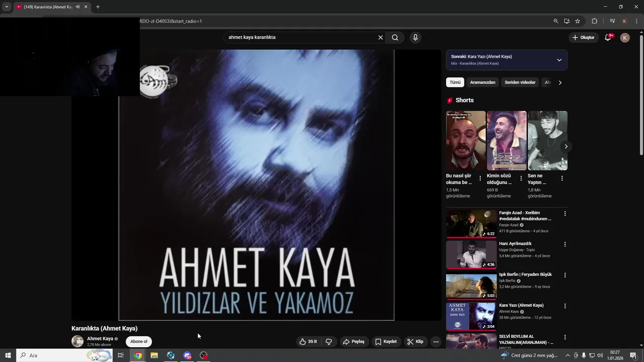Open Windows notification center
Viewport: 644px width, 362px height.
[633, 355]
